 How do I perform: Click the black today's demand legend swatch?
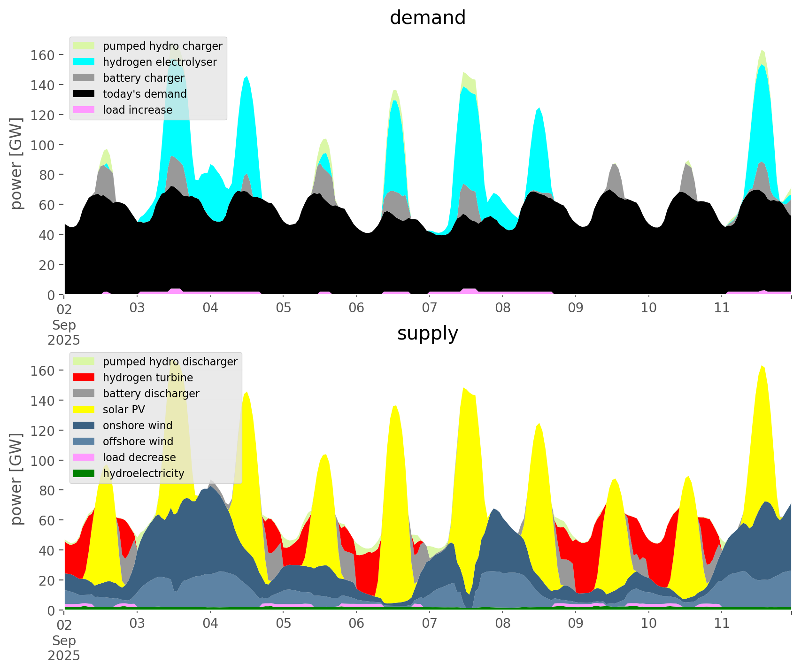point(84,94)
